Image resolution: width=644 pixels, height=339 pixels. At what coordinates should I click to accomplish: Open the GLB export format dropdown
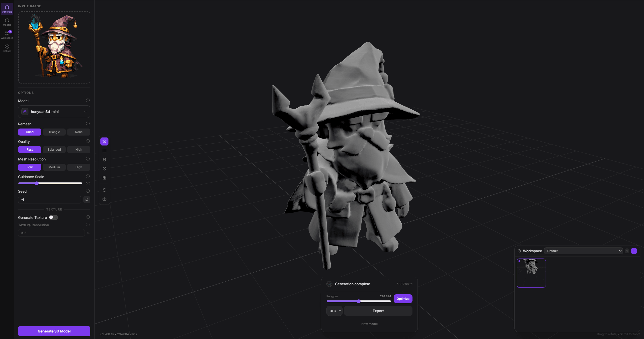[334, 311]
